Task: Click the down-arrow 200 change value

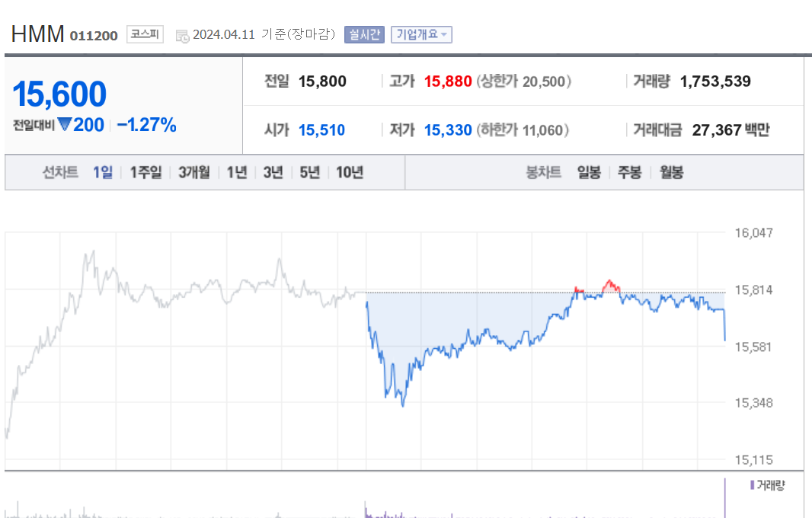Action: [x=81, y=125]
